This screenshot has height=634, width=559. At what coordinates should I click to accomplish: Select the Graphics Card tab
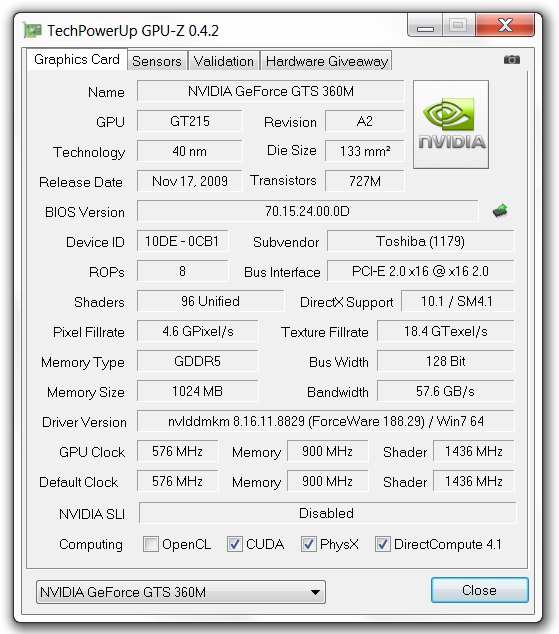tap(77, 59)
